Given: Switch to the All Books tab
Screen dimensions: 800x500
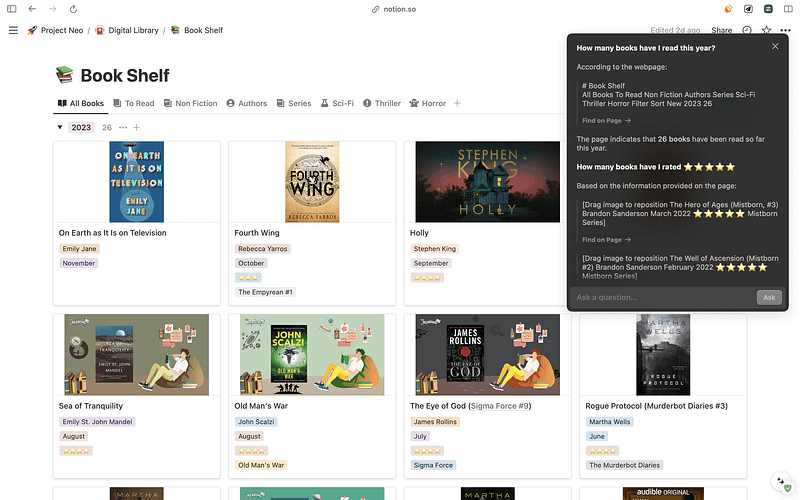Looking at the screenshot, I should [x=81, y=103].
